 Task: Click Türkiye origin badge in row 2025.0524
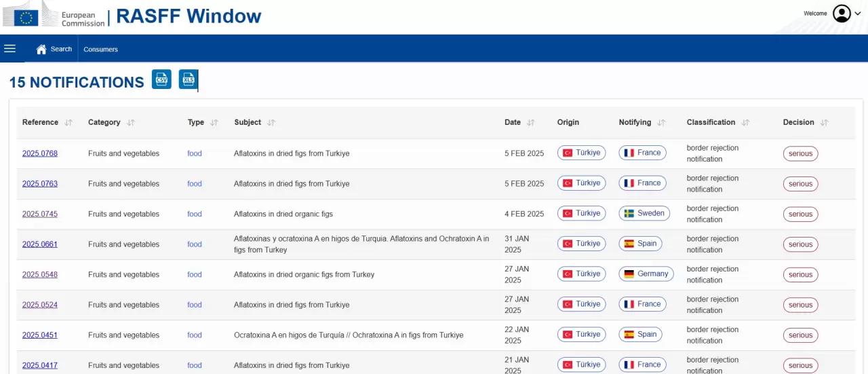(581, 304)
